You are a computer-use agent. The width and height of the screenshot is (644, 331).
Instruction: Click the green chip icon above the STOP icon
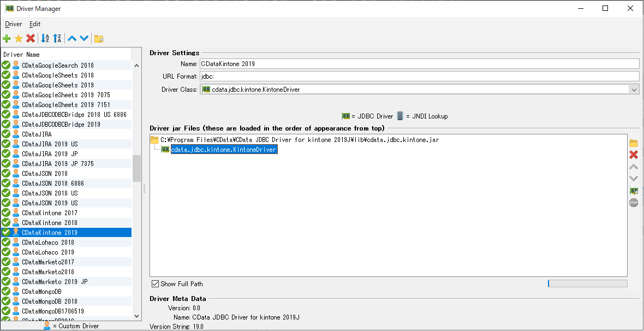click(x=634, y=191)
